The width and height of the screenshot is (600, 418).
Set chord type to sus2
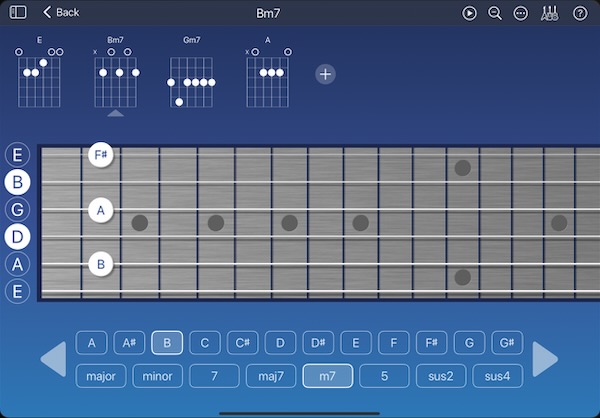pyautogui.click(x=441, y=376)
